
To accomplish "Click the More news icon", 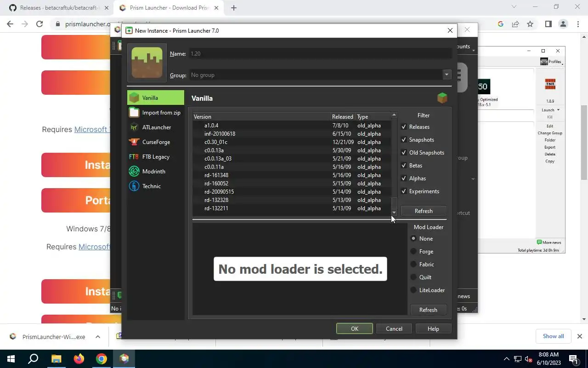I will pos(539,242).
